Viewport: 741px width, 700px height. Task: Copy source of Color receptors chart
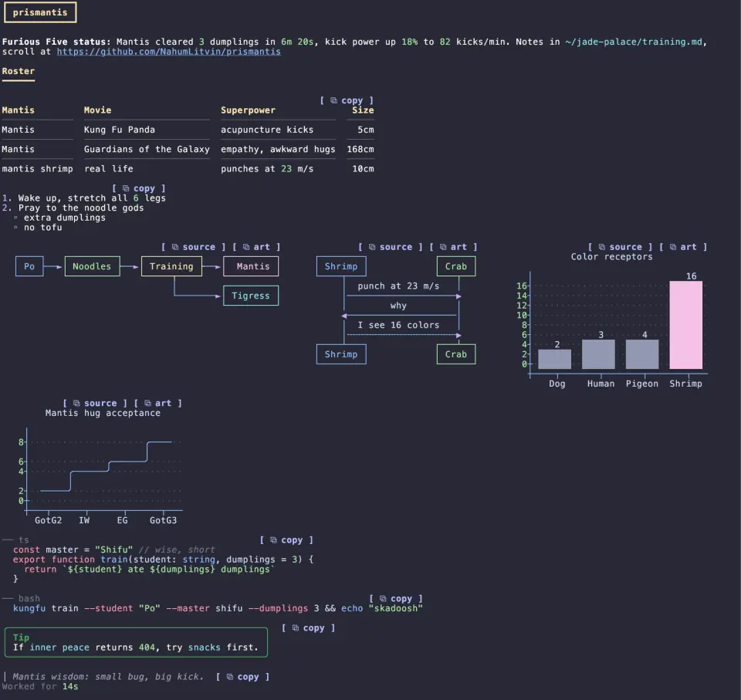(620, 247)
